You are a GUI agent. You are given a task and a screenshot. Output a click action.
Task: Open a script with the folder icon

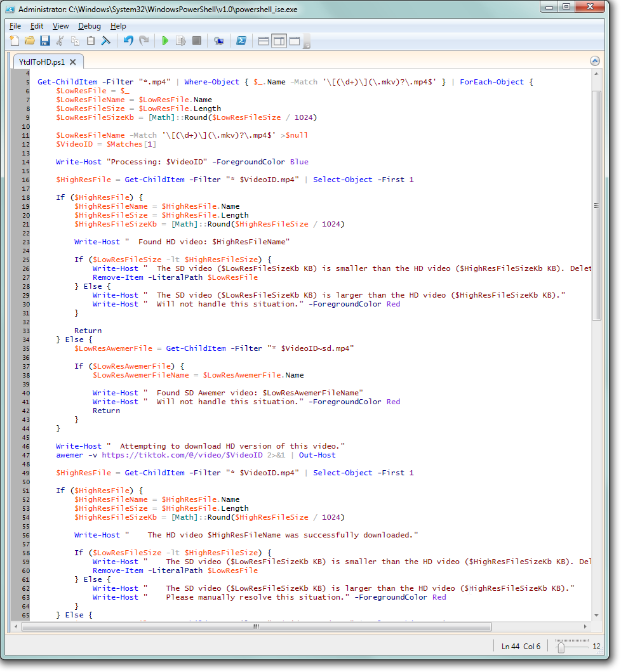[x=30, y=41]
